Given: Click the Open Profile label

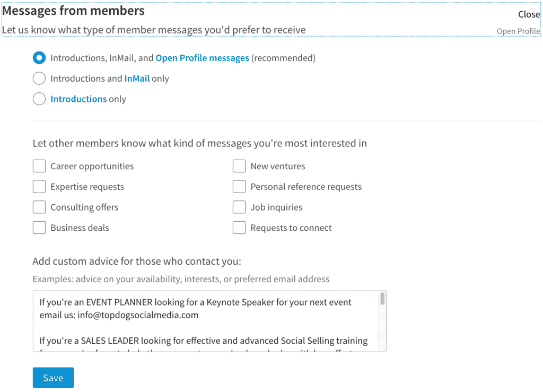Looking at the screenshot, I should [518, 31].
